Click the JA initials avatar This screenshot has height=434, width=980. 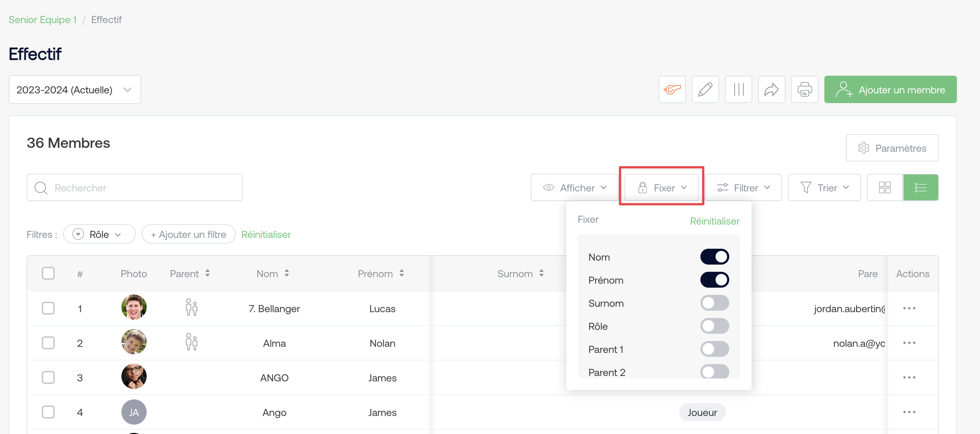click(134, 412)
